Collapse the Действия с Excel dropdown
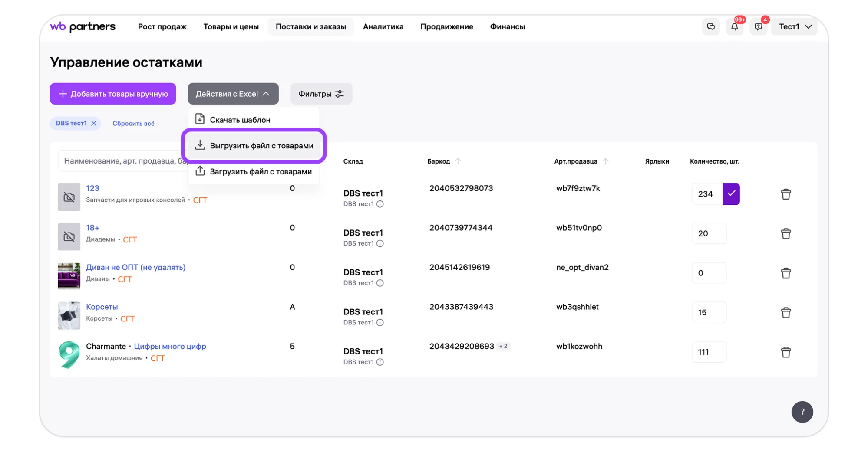 point(233,94)
